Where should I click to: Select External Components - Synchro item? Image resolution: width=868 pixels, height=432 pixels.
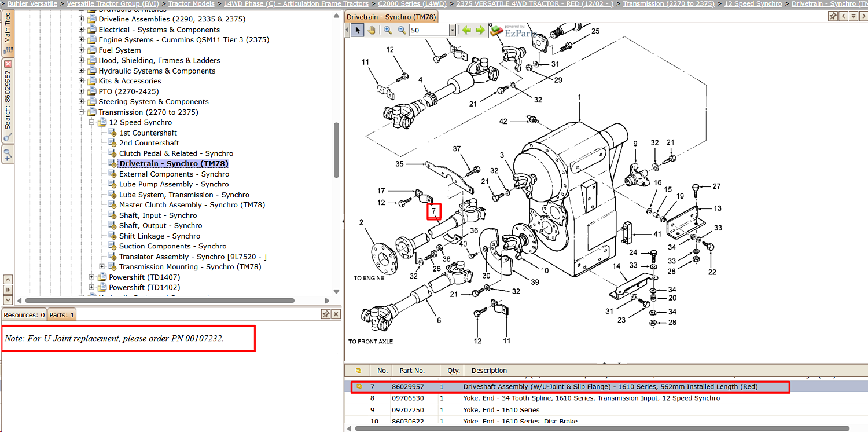pos(174,174)
